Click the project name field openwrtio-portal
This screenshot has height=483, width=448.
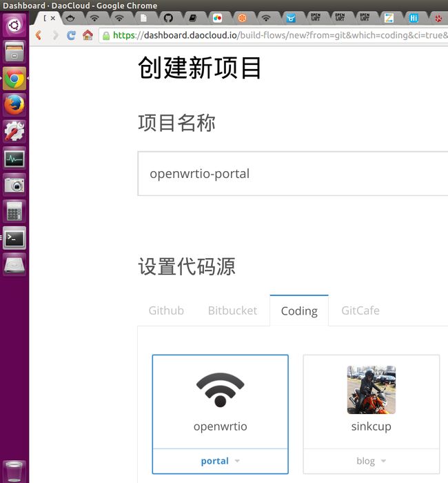click(x=293, y=173)
